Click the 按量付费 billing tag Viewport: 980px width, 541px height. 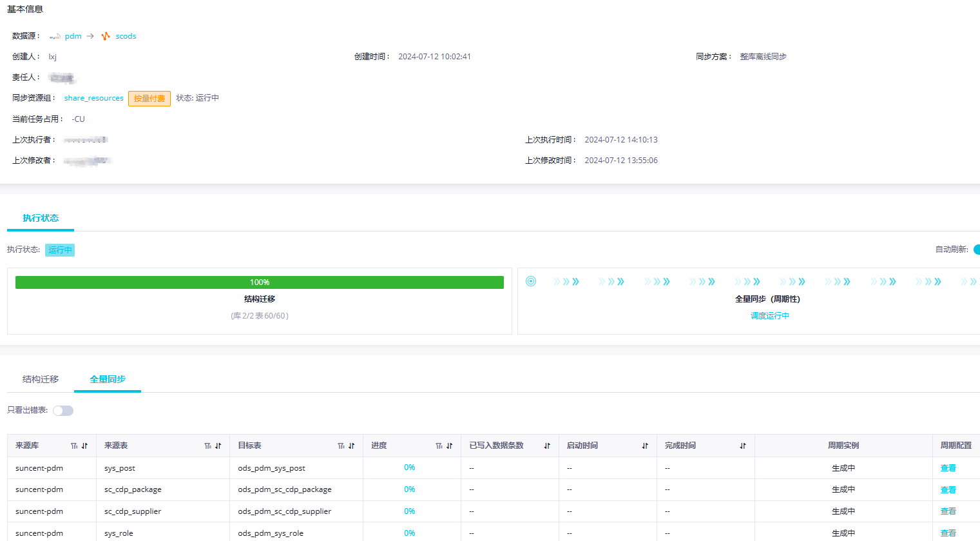(149, 99)
